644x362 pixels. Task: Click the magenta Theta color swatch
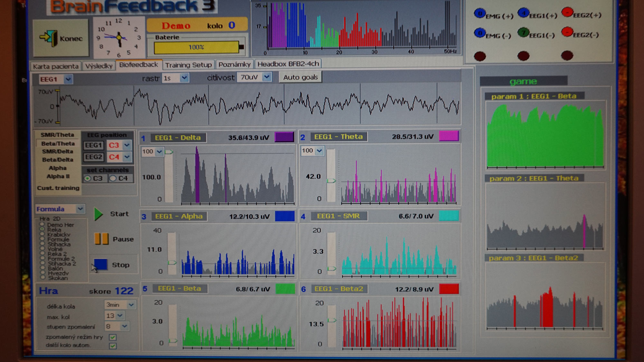pyautogui.click(x=449, y=136)
